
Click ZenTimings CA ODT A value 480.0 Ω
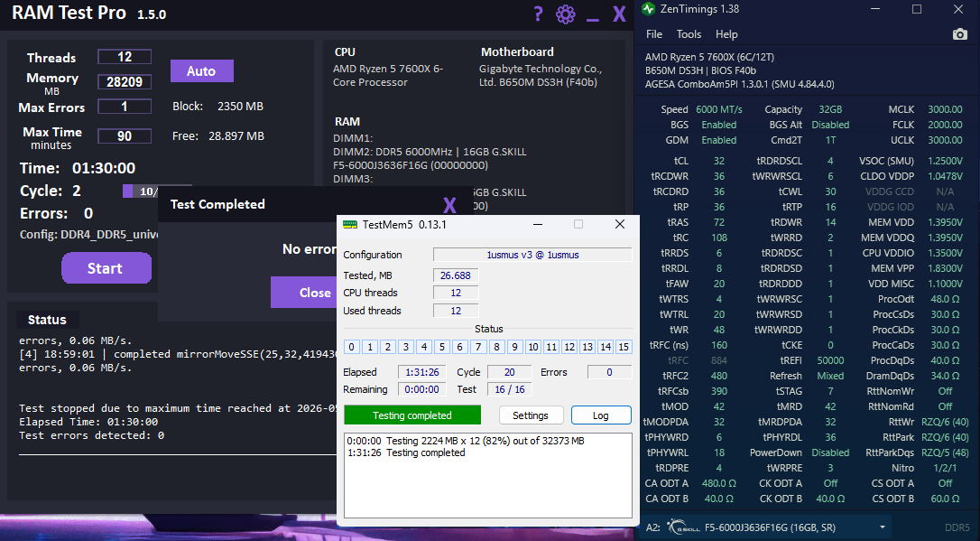click(718, 483)
